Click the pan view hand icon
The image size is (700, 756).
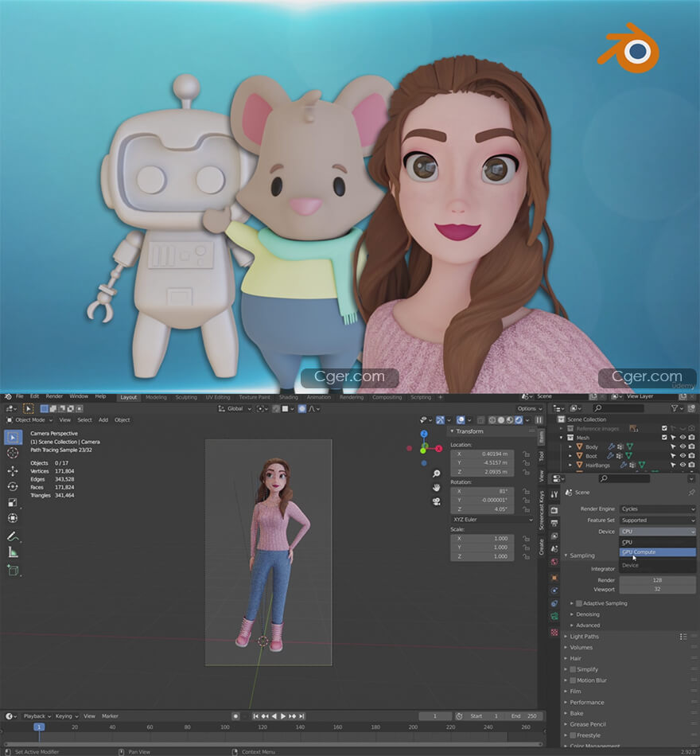coord(436,488)
